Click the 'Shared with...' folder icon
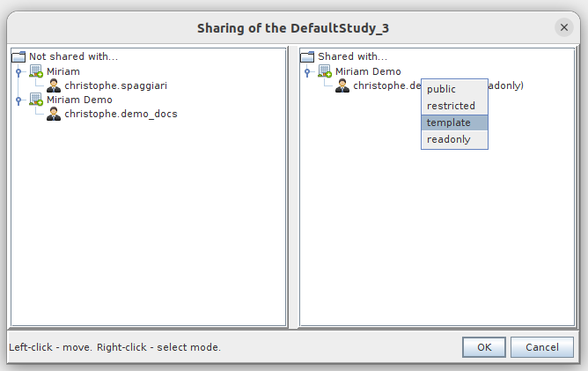Image resolution: width=588 pixels, height=371 pixels. click(x=307, y=56)
